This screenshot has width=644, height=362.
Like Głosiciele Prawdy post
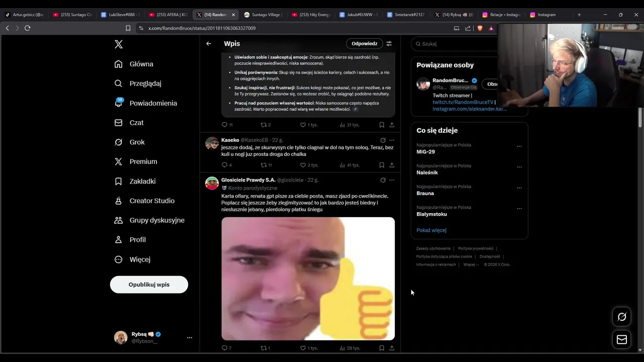[x=309, y=348]
